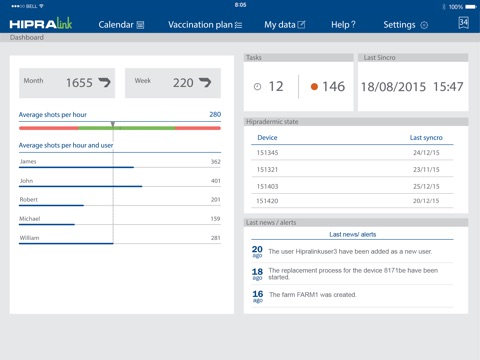Select device 151345 row

pyautogui.click(x=352, y=153)
